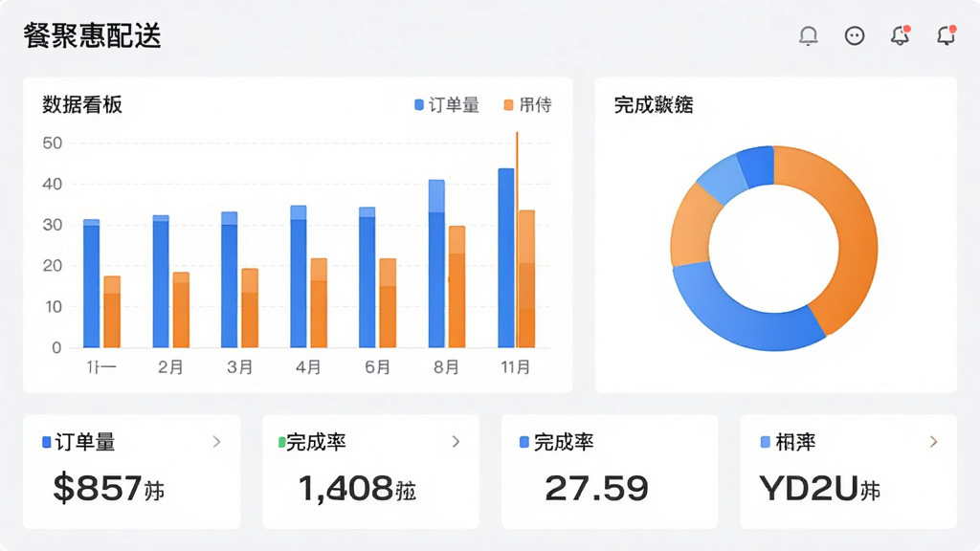Click the blue marker beside 订单量 on the $857 card
The height and width of the screenshot is (551, 980).
coord(46,442)
